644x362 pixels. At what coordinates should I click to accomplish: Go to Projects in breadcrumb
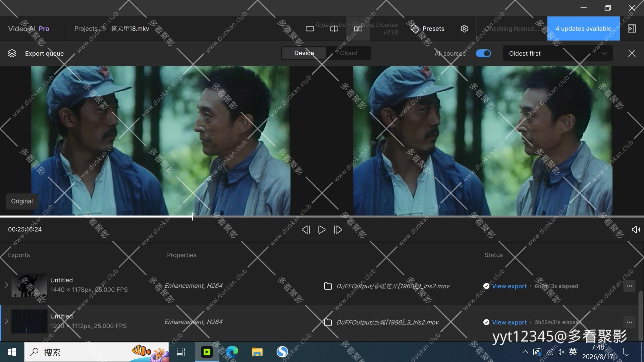(86, 29)
